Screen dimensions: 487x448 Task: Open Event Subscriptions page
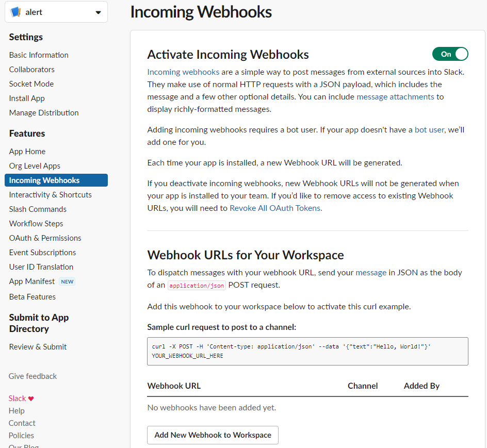(x=42, y=253)
